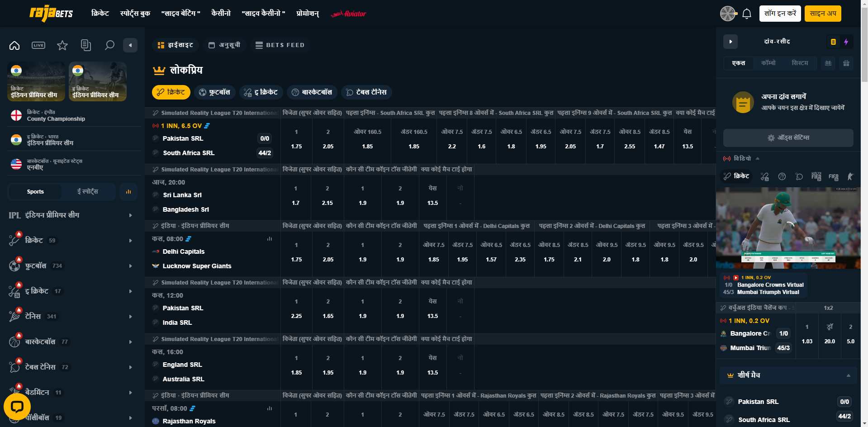
Task: Open the roulette wheel promo icon
Action: point(728,14)
